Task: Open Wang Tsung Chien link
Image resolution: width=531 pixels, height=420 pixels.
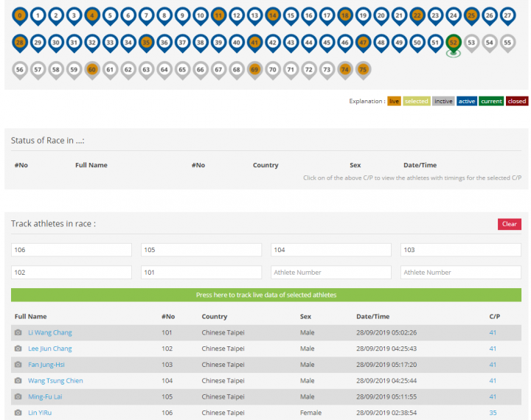Action: coord(55,381)
